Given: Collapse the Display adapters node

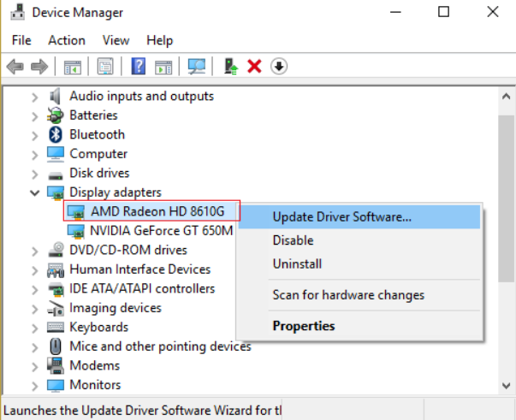Looking at the screenshot, I should click(x=34, y=192).
